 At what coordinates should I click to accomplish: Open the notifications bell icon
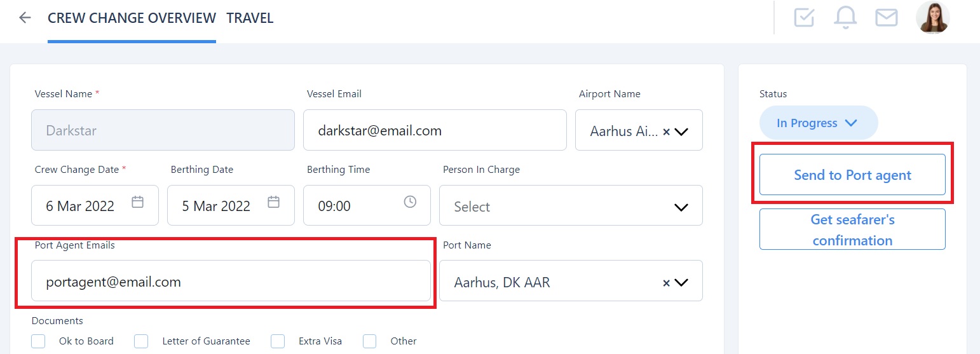[x=845, y=18]
